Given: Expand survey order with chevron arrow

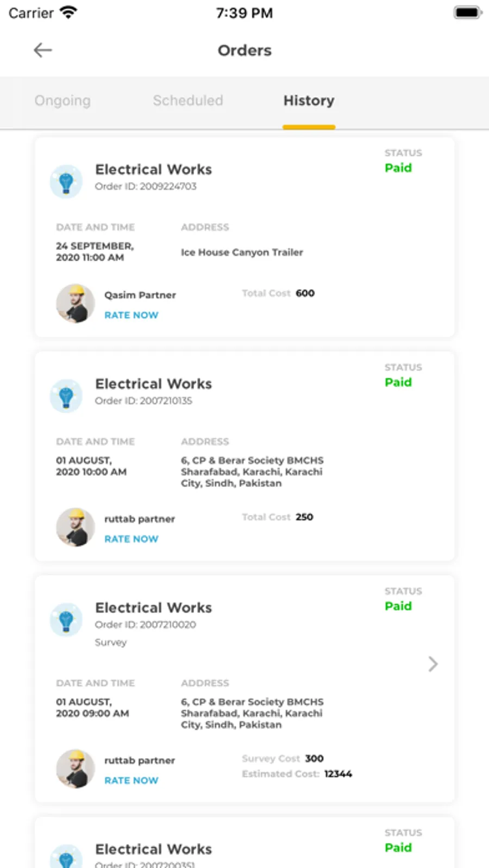Looking at the screenshot, I should [x=432, y=664].
